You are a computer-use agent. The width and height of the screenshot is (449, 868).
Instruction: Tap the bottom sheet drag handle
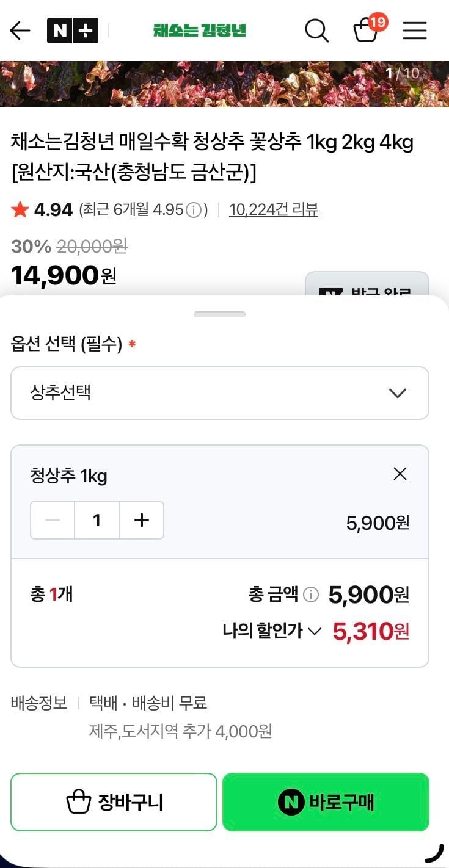(x=220, y=314)
